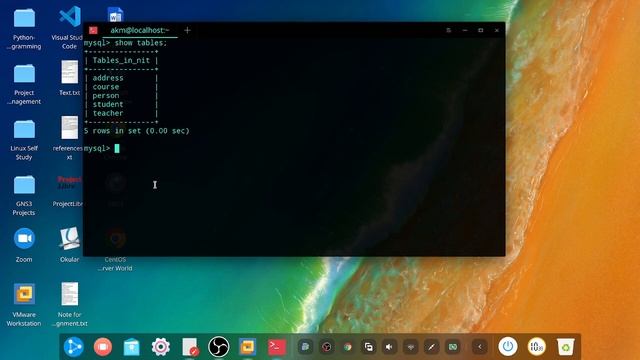Click the red terminal icon in title bar
This screenshot has height=360, width=640.
pos(93,30)
